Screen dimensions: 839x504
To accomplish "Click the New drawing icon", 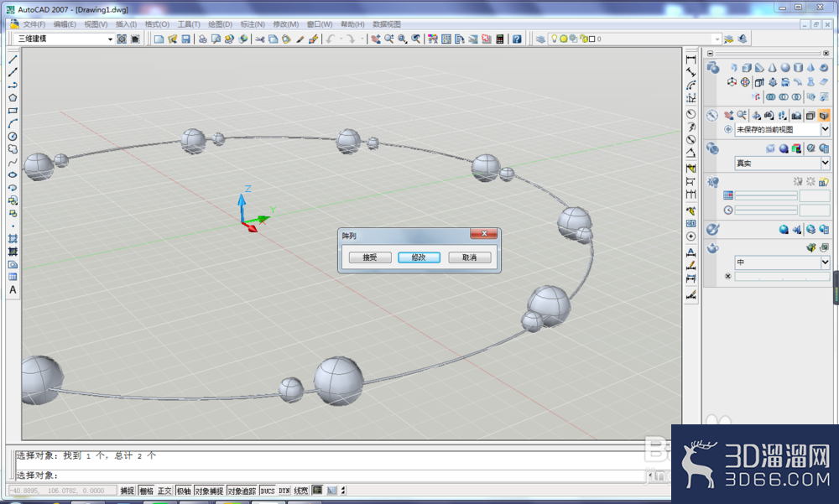I will point(159,39).
